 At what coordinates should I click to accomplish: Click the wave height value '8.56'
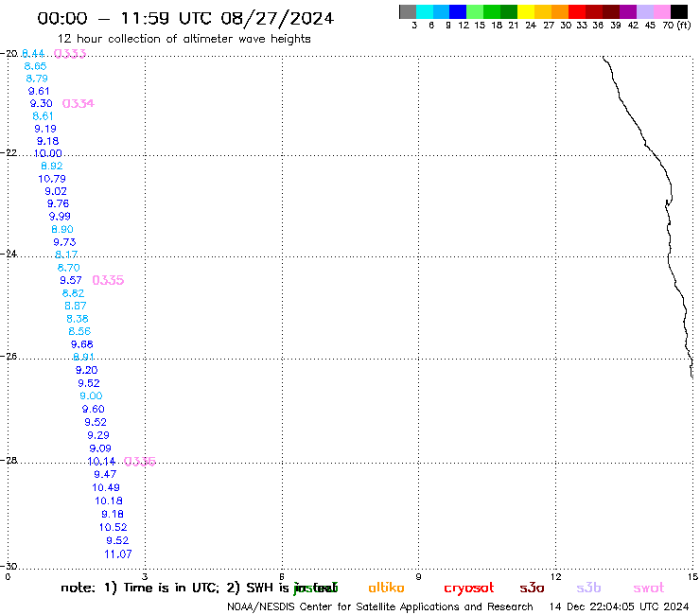tap(79, 331)
